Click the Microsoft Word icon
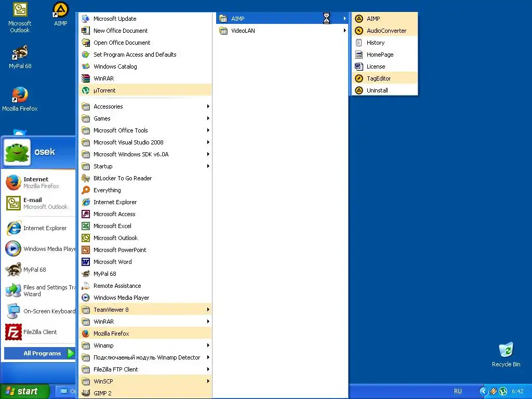The width and height of the screenshot is (532, 399). click(86, 262)
